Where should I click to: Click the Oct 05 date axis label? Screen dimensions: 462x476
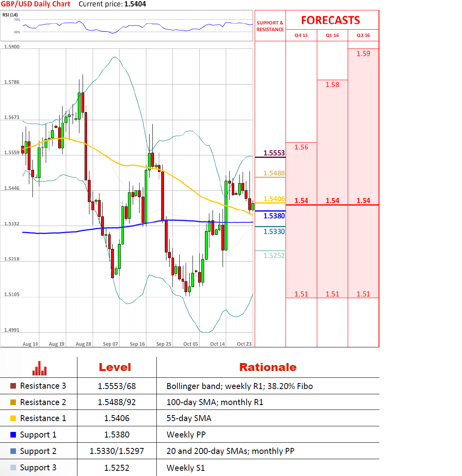(190, 344)
